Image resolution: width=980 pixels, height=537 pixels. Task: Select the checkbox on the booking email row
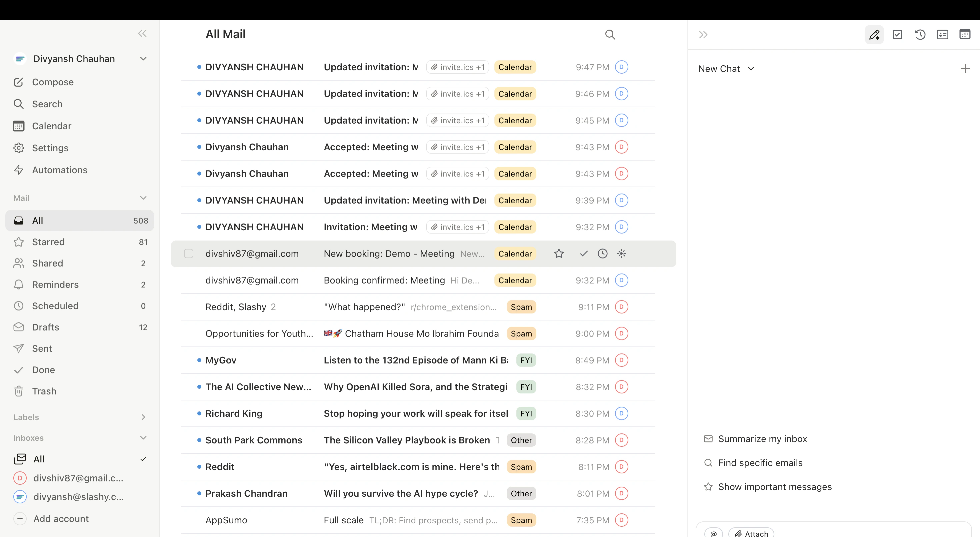pos(189,253)
